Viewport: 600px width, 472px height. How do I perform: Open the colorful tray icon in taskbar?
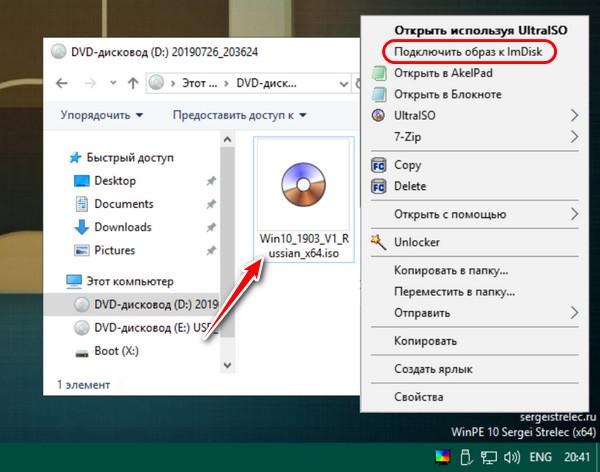443,457
